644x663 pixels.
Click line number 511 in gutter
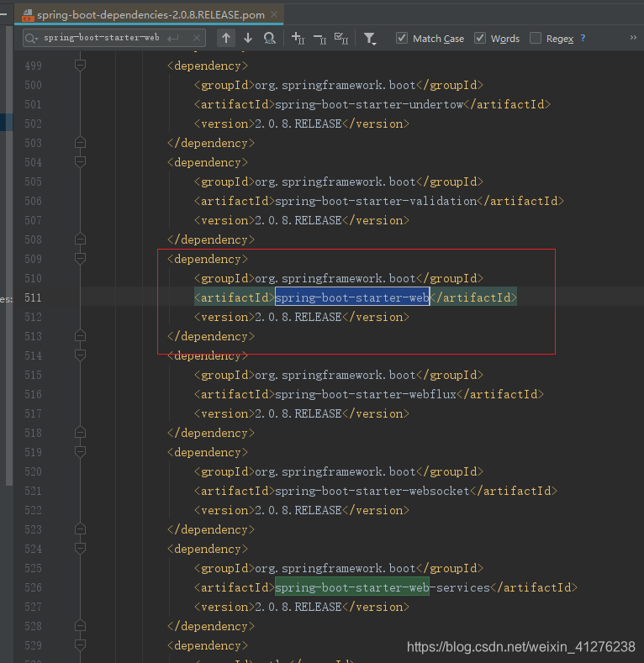click(x=33, y=297)
